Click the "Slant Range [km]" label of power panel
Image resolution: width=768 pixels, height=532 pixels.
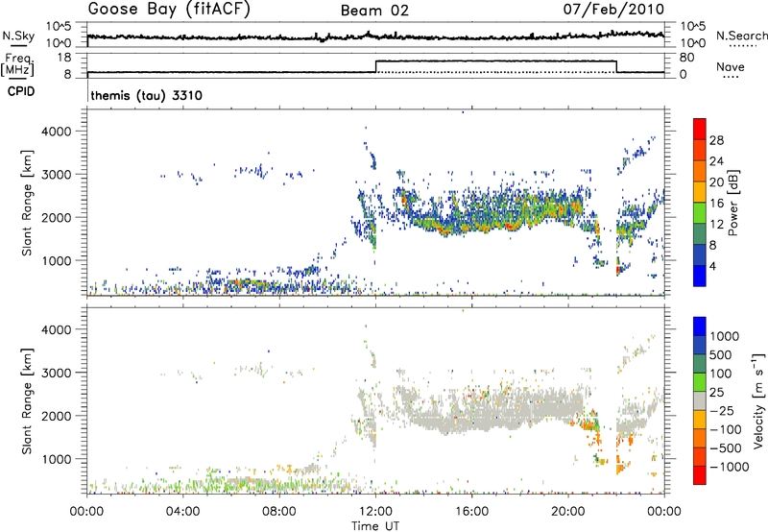(27, 203)
